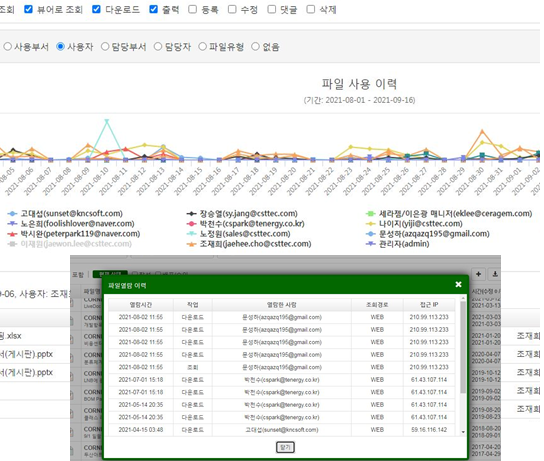Enable the 등록 checkbox
Screen dimensions: 544x461
(193, 9)
